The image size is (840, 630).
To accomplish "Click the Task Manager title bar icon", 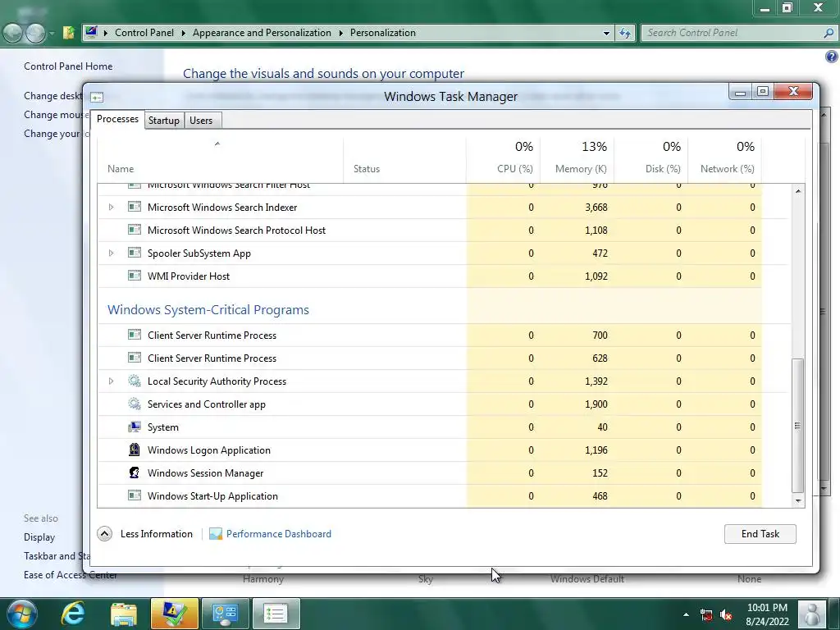I will [97, 97].
